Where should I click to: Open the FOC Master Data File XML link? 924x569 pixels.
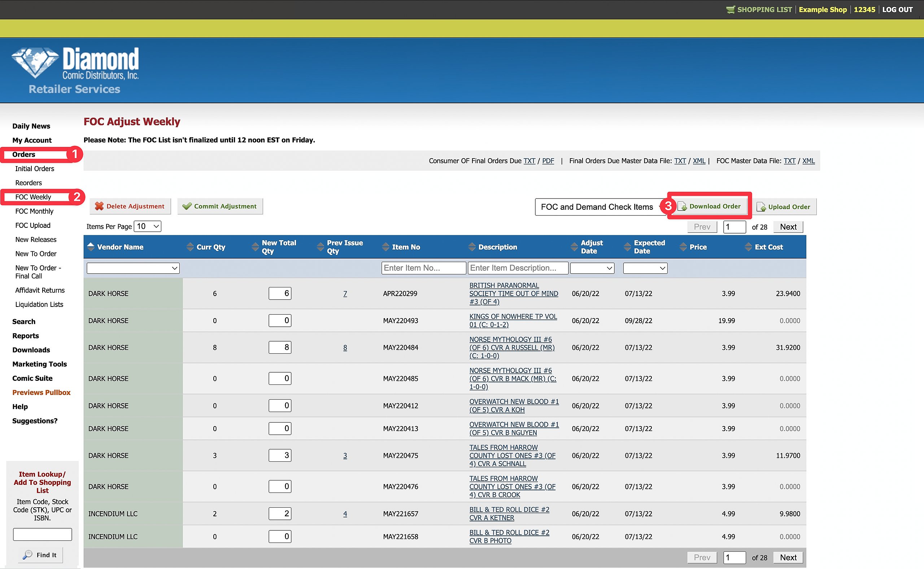pyautogui.click(x=808, y=161)
